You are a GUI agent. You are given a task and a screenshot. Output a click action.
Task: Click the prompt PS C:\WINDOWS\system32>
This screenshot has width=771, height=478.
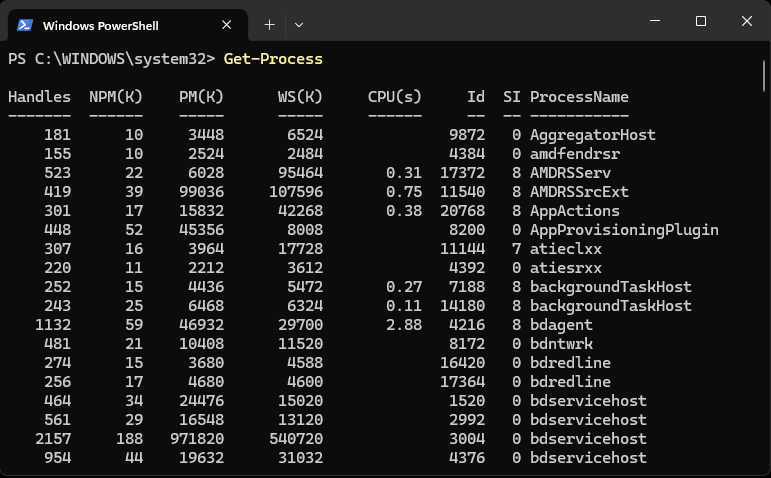(x=112, y=59)
